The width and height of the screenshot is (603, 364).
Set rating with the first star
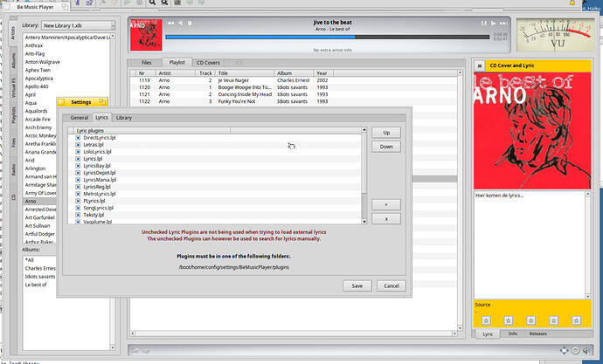pyautogui.click(x=486, y=320)
